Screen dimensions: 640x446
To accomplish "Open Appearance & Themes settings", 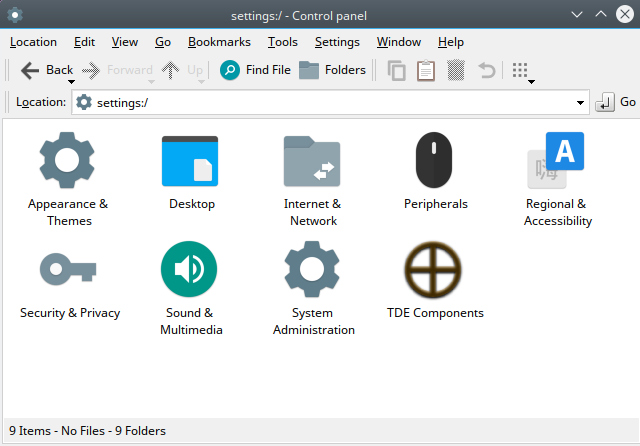I will [x=67, y=160].
